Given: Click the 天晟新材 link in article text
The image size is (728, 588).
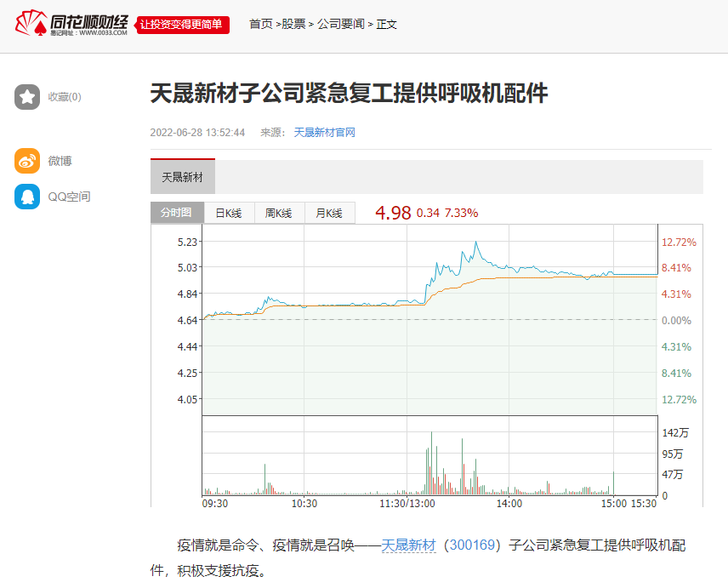Looking at the screenshot, I should point(408,545).
